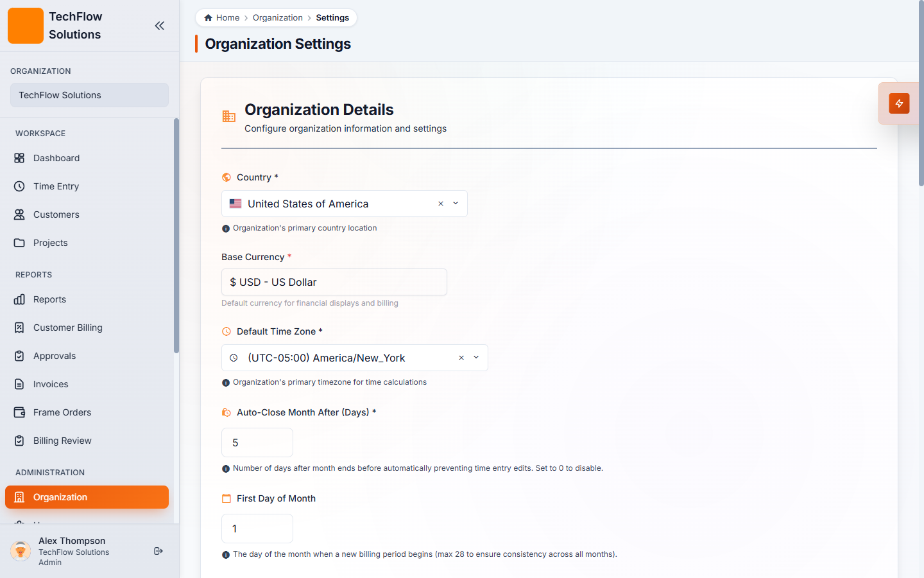Click the 'Organization Settings' page title
The width and height of the screenshot is (924, 578).
278,44
